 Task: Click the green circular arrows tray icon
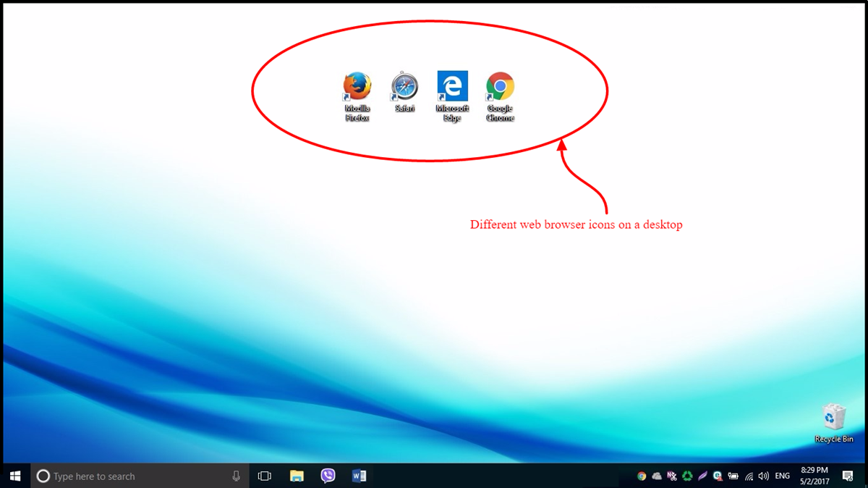coord(687,476)
